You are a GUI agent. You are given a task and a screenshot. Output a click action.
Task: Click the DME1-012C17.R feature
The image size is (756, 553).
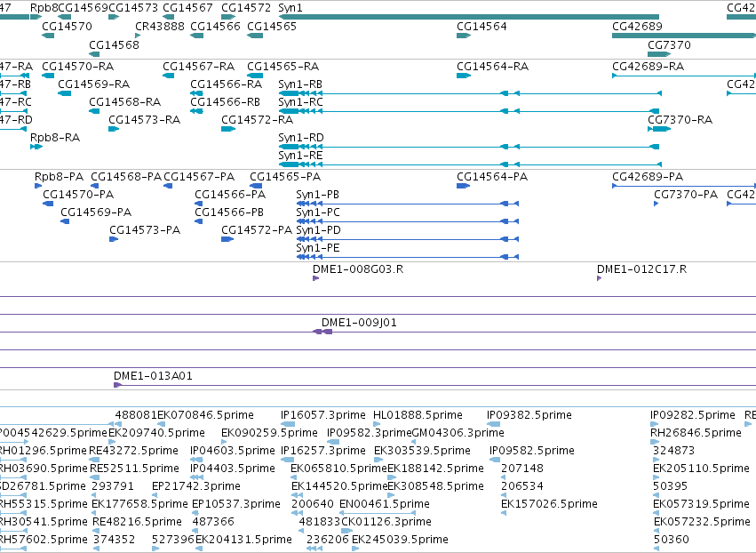point(600,278)
